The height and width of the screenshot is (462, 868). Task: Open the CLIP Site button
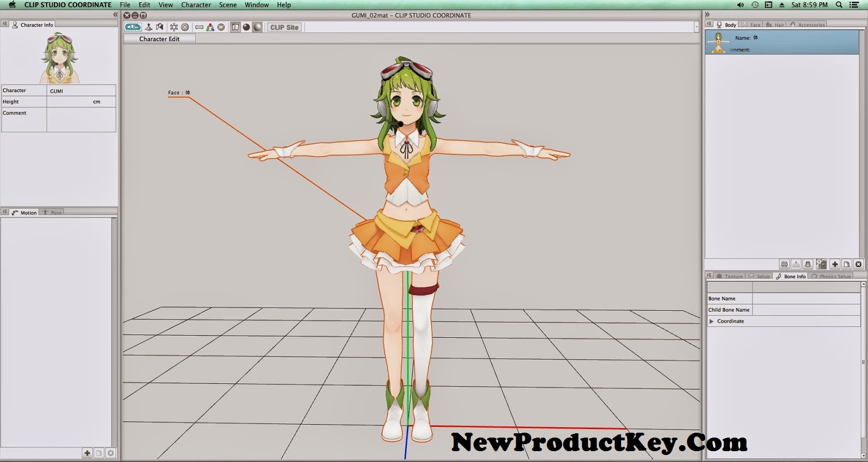click(x=285, y=27)
